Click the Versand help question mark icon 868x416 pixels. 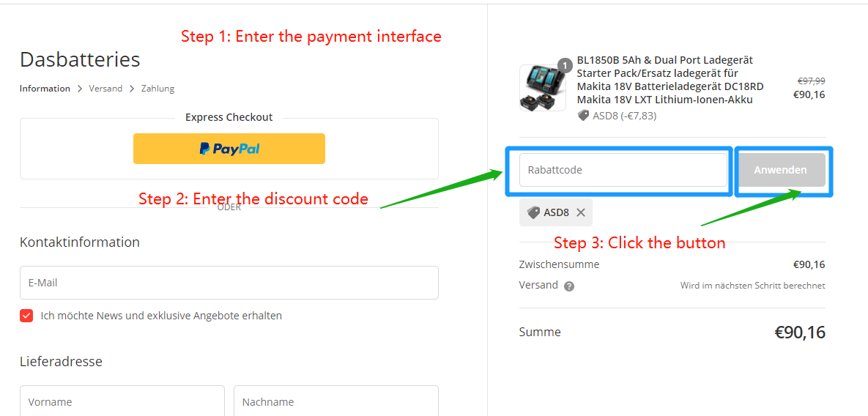point(569,286)
